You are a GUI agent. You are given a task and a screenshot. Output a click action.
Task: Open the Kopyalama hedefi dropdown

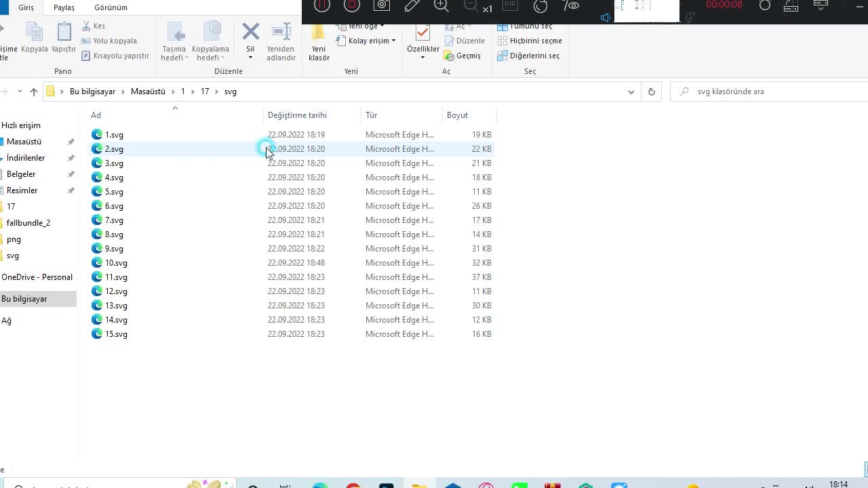[x=210, y=42]
